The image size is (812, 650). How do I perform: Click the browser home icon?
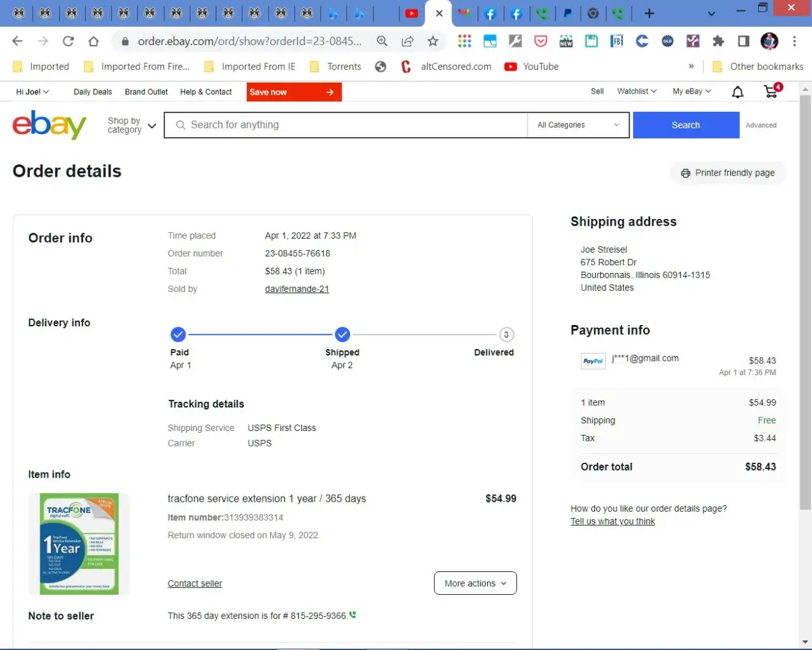(94, 42)
